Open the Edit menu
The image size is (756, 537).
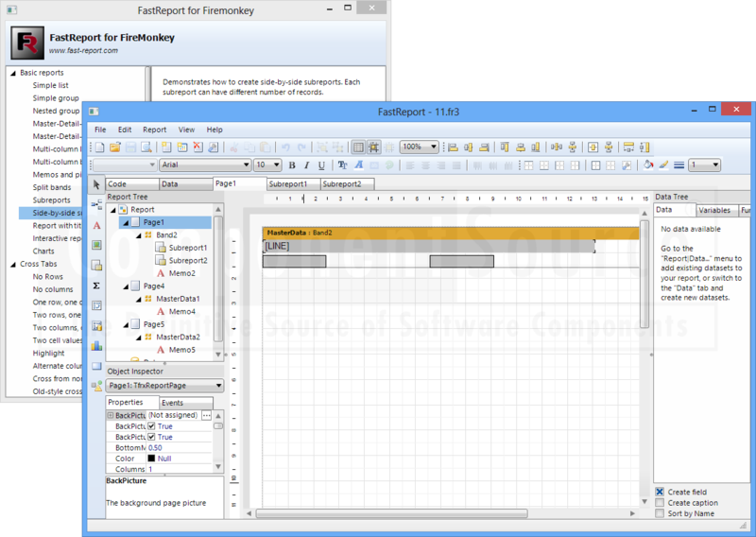pos(125,130)
